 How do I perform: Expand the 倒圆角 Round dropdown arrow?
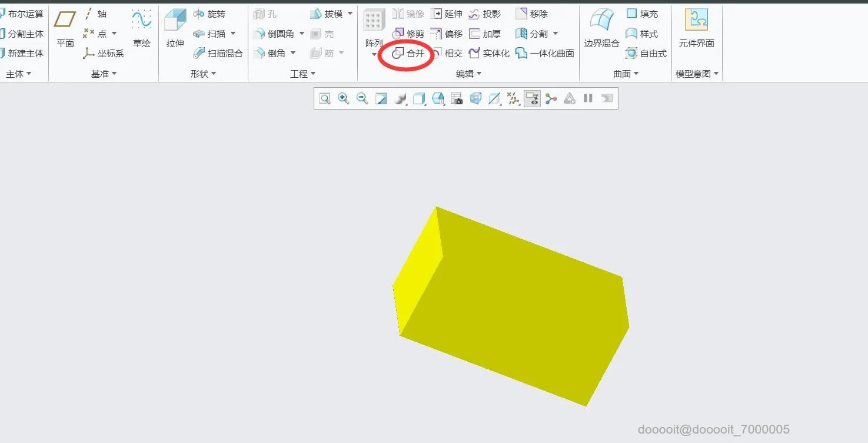coord(302,34)
